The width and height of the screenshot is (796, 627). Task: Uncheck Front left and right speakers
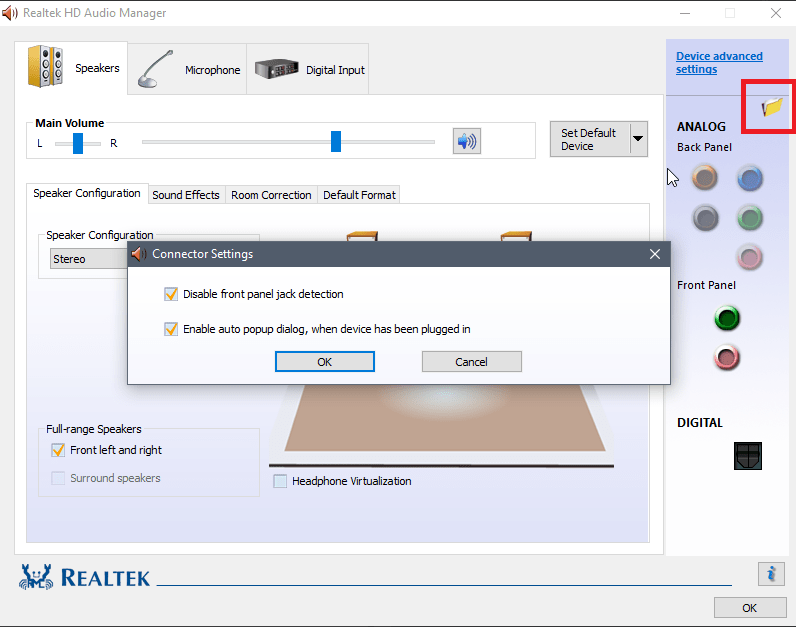[58, 450]
